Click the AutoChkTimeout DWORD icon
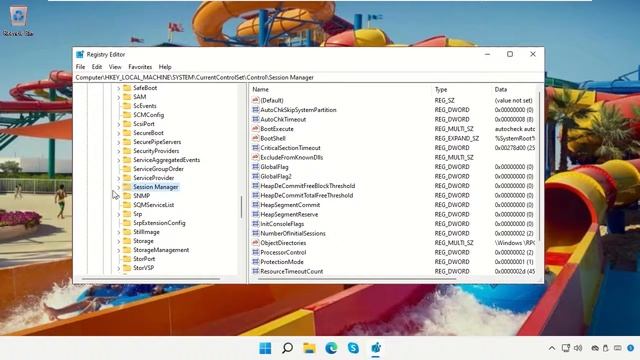 (x=256, y=119)
